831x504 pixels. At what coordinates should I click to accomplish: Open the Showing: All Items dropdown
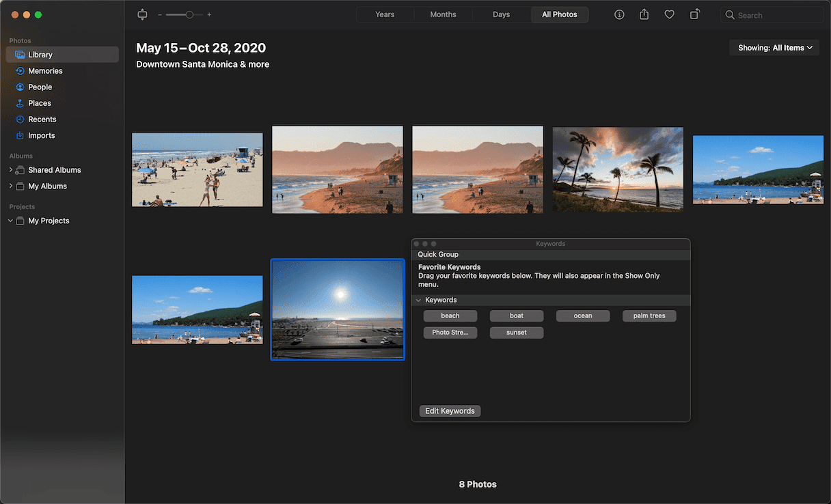(x=774, y=48)
